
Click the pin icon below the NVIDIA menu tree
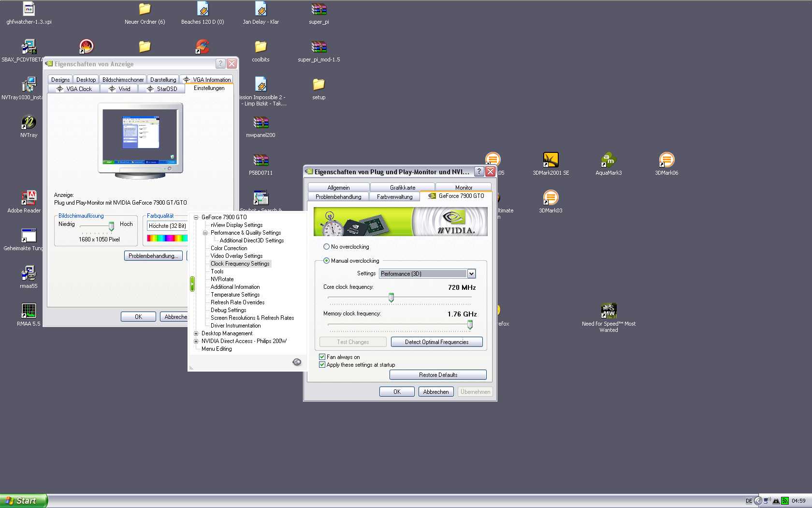[297, 362]
